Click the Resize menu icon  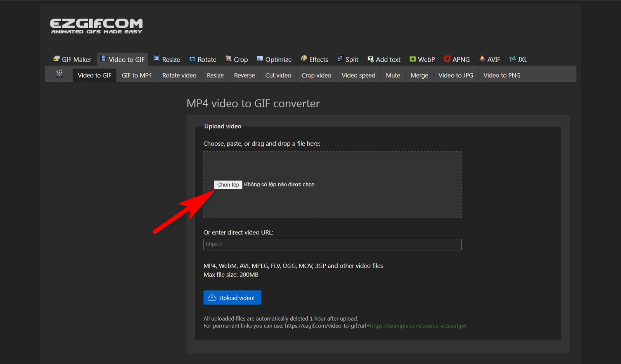(156, 59)
